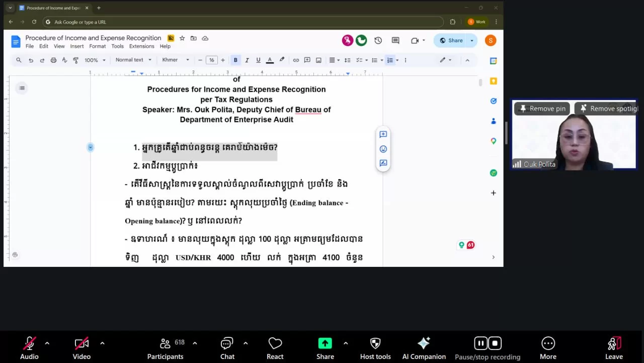
Task: Open the Zoom Chat panel
Action: pos(227,344)
